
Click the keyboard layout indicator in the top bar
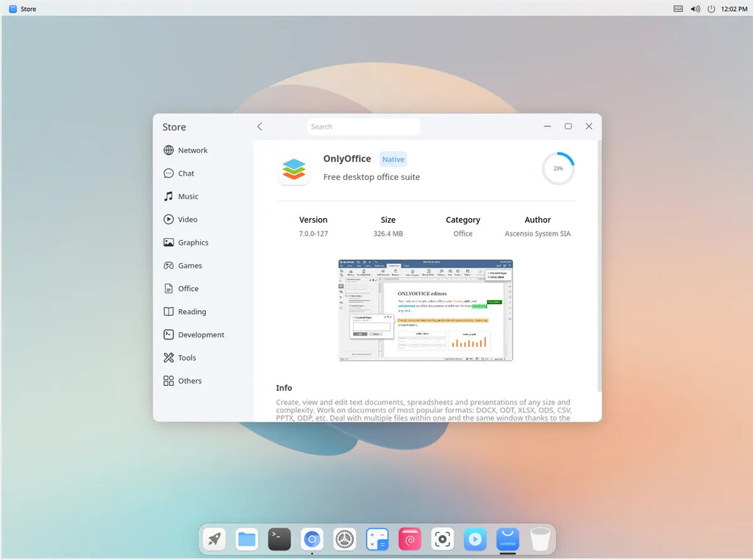pyautogui.click(x=677, y=8)
